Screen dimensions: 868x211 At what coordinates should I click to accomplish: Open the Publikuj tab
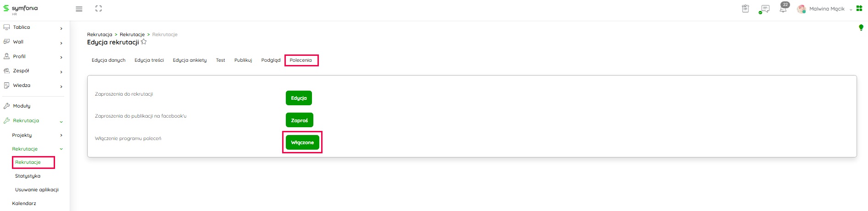tap(243, 60)
